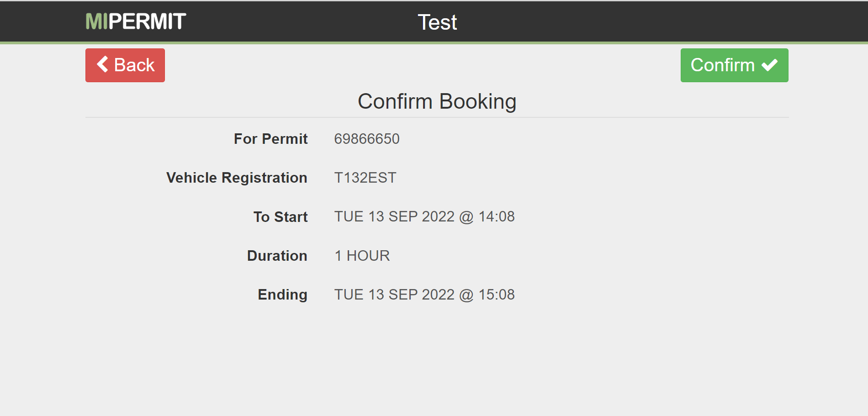Click the Vehicle Registration label
The width and height of the screenshot is (868, 416).
(237, 178)
